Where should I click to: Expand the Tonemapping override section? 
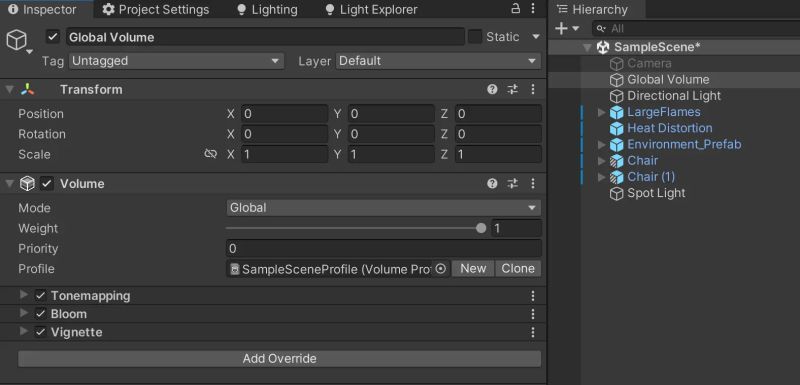(23, 295)
